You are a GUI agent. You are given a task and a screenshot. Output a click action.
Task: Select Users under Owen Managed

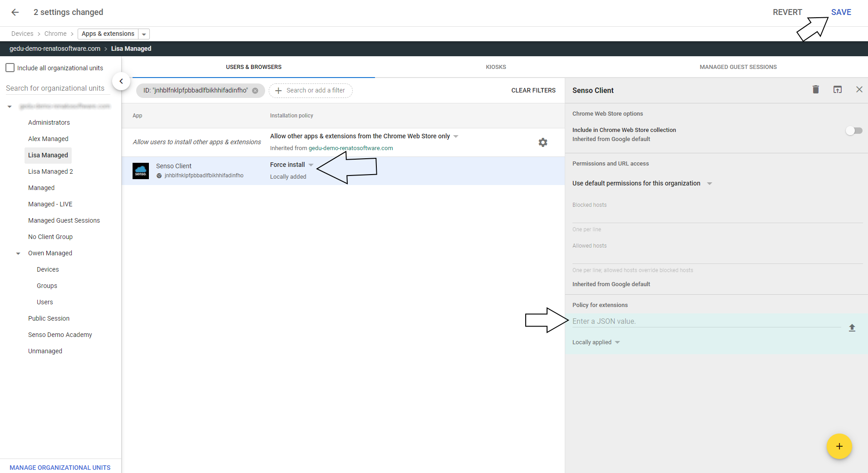(44, 302)
